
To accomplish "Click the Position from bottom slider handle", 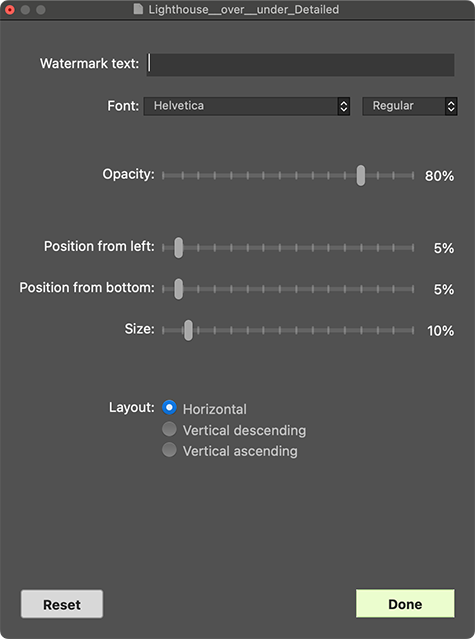I will pos(178,289).
